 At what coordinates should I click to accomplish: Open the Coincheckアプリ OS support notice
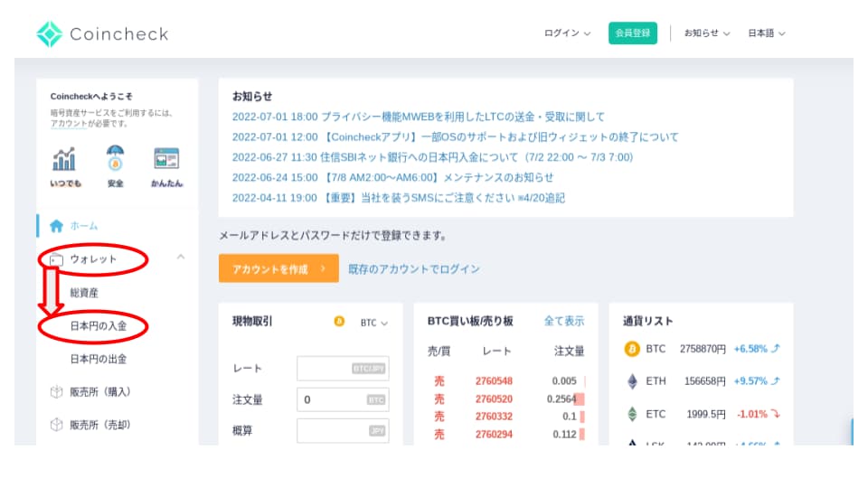pyautogui.click(x=455, y=136)
